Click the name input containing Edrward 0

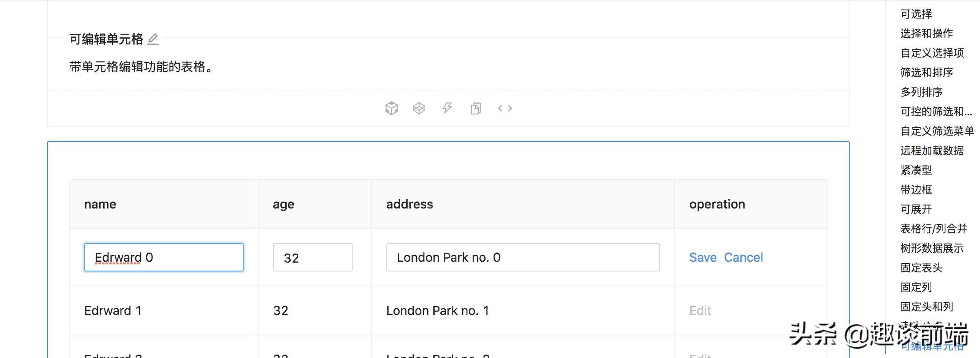pos(163,257)
